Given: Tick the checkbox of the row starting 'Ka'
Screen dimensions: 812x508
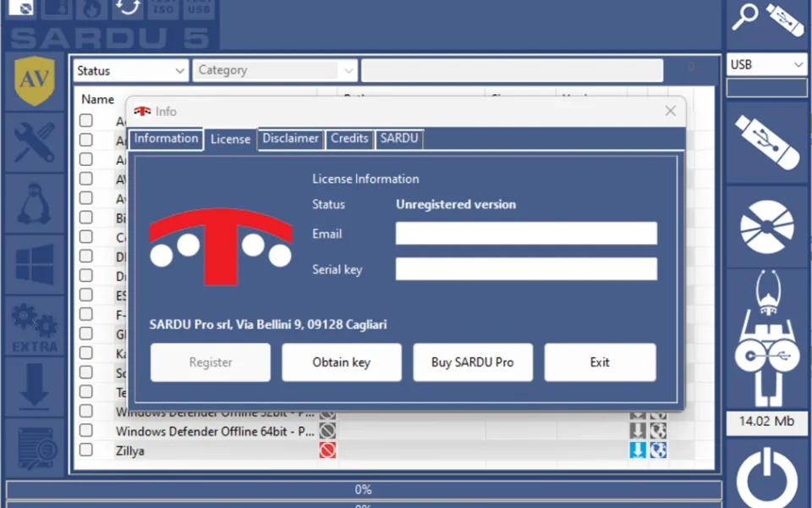Looking at the screenshot, I should [x=86, y=352].
